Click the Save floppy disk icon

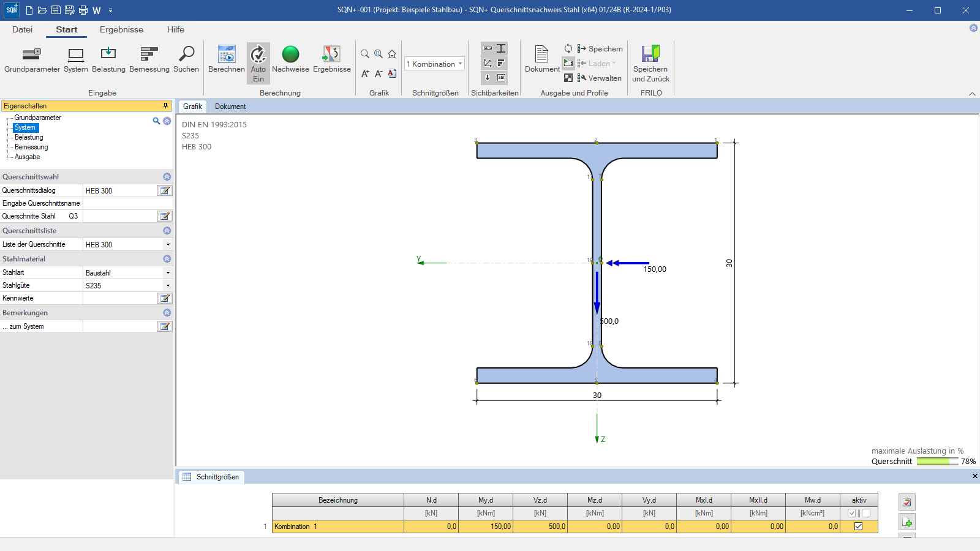tap(56, 10)
